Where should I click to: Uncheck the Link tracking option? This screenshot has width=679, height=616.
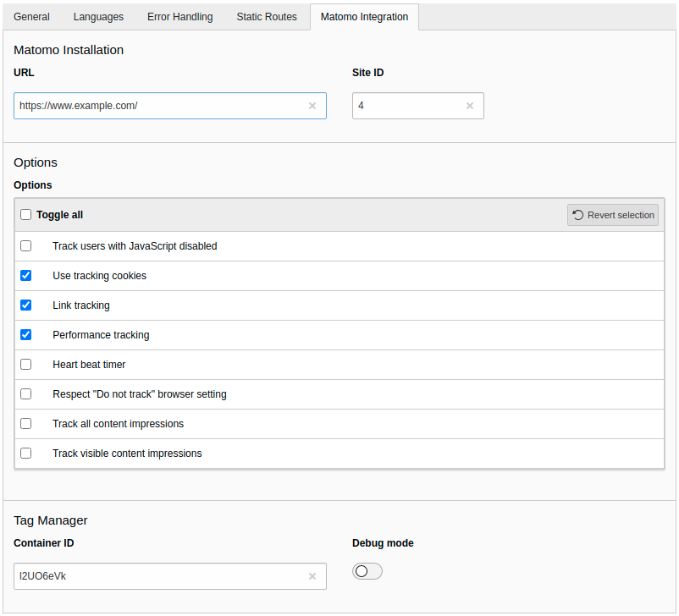click(x=26, y=305)
